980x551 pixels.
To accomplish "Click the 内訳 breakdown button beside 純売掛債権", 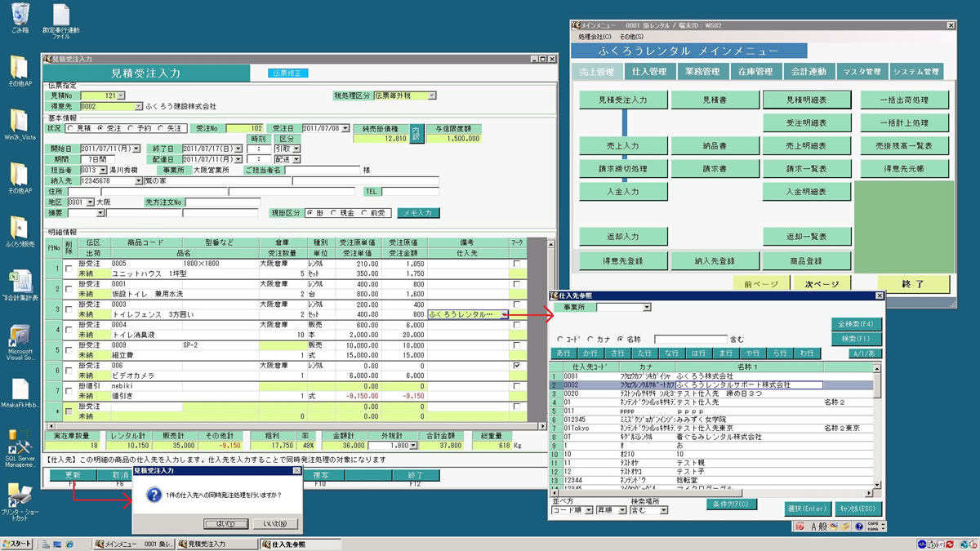I will (416, 133).
